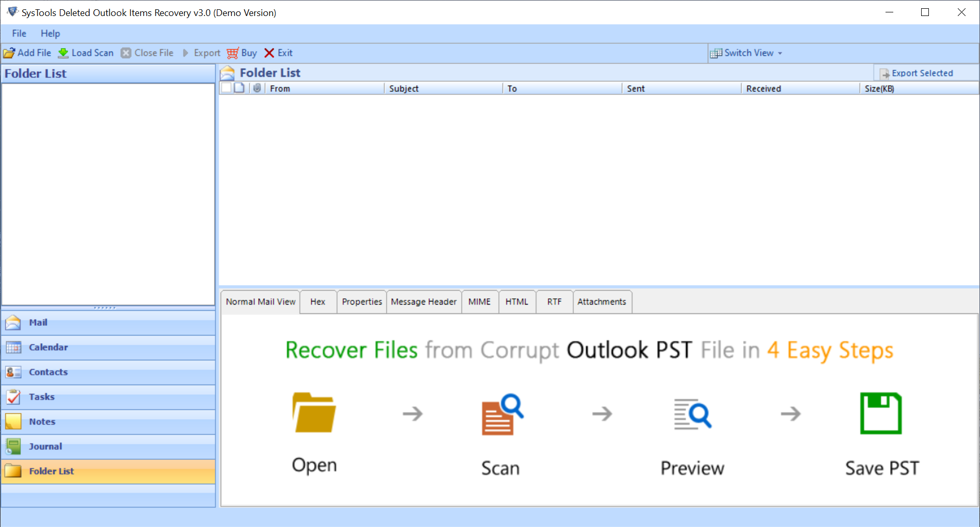
Task: Open the File menu
Action: (19, 34)
